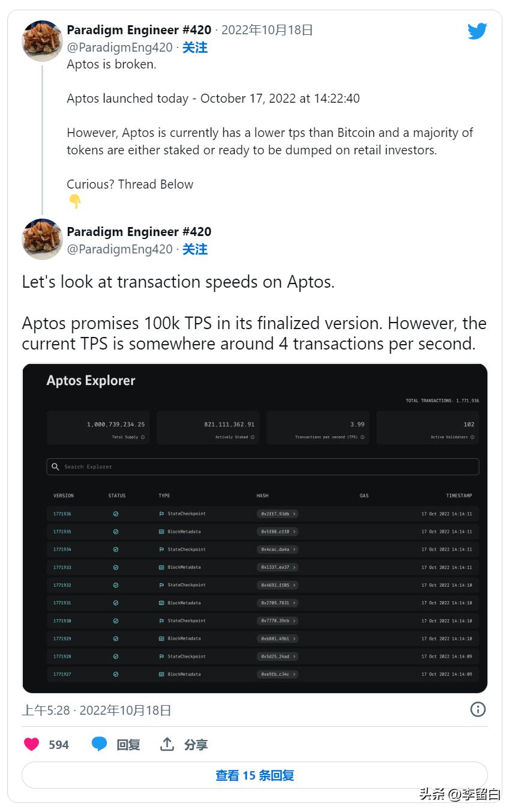Click the version number 1771936 link
512x812 pixels.
[x=63, y=514]
